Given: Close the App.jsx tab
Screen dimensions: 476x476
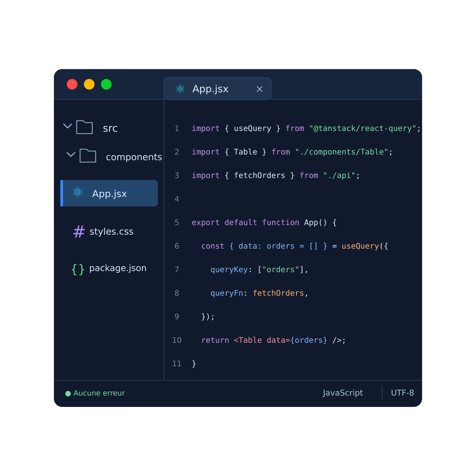Looking at the screenshot, I should (x=260, y=89).
